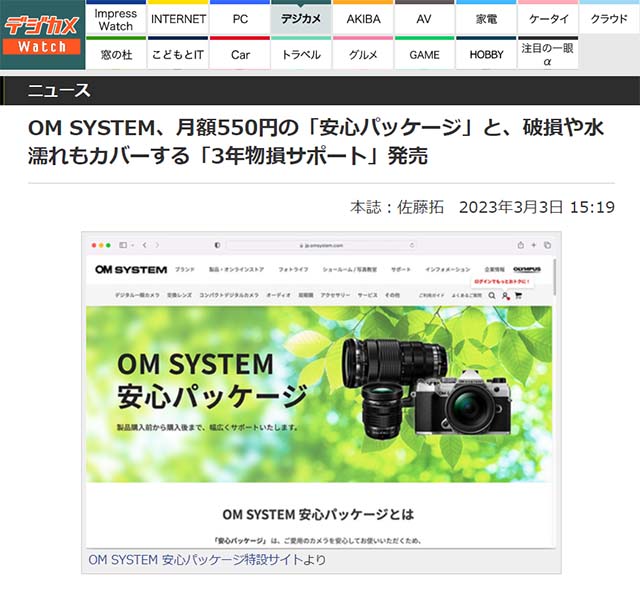Click the caption OM SYSTEM 安心パッケージ特設サイトより
Image resolution: width=640 pixels, height=590 pixels.
pyautogui.click(x=207, y=560)
